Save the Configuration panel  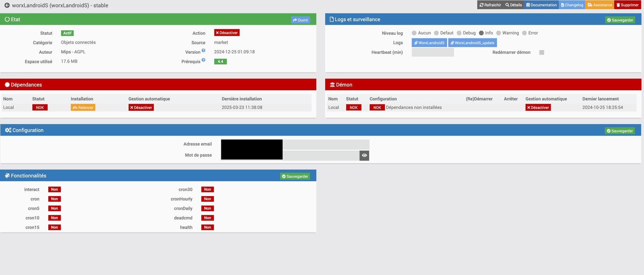click(620, 131)
